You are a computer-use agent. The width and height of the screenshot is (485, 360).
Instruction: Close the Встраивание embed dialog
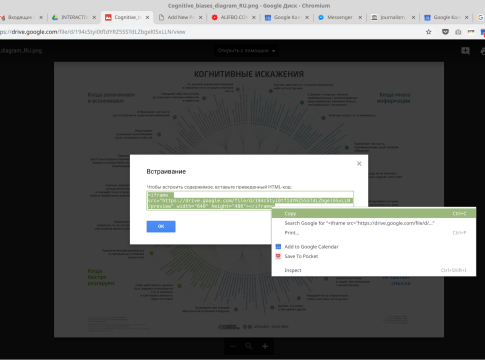coord(359,163)
